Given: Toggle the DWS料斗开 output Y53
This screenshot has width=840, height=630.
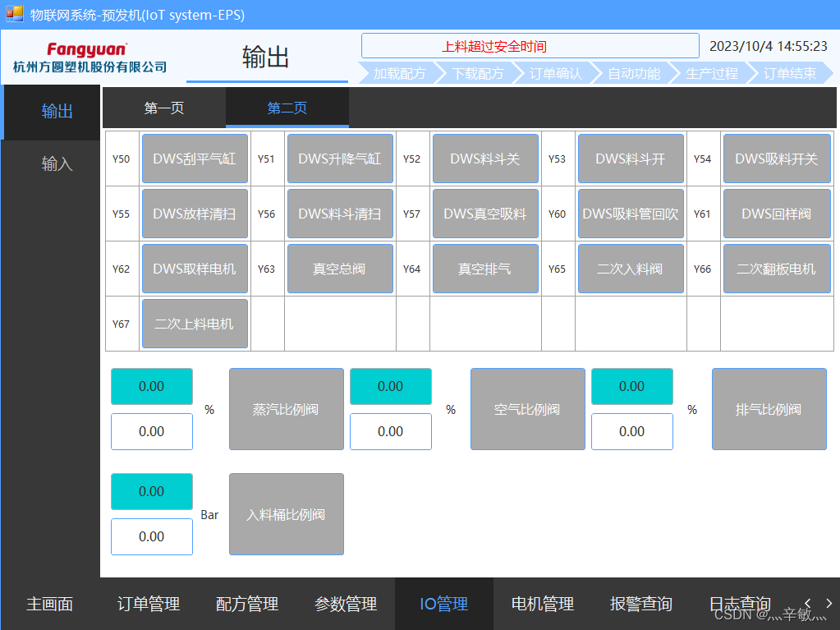Looking at the screenshot, I should click(631, 159).
